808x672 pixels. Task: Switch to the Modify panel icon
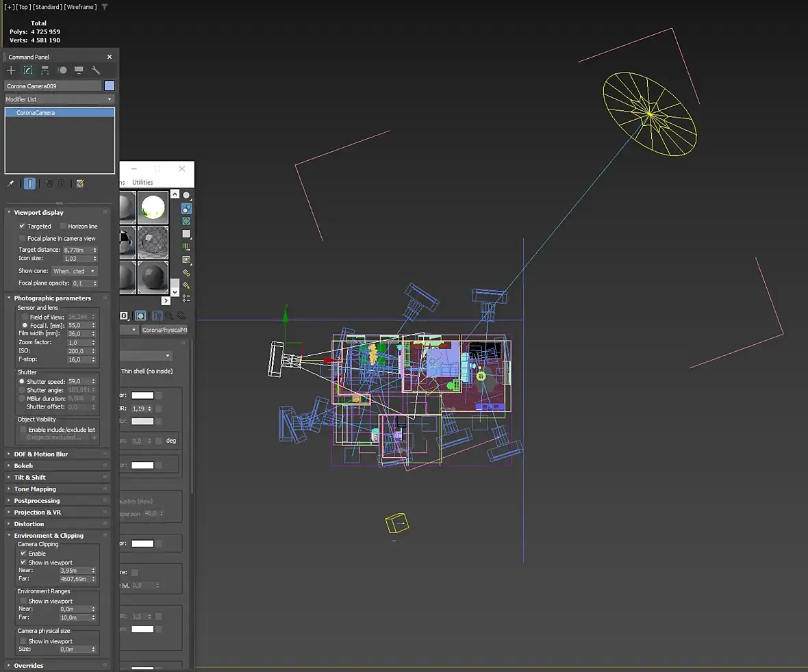(28, 70)
